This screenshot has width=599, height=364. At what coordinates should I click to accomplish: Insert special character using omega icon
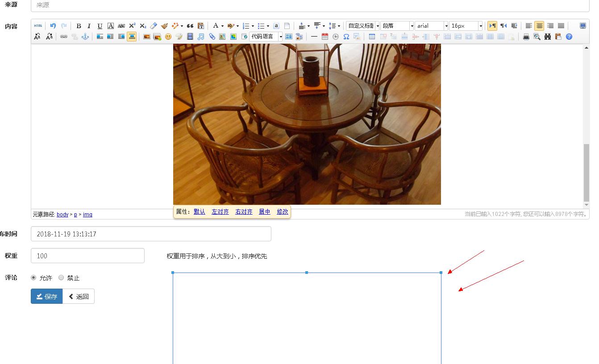[x=346, y=37]
